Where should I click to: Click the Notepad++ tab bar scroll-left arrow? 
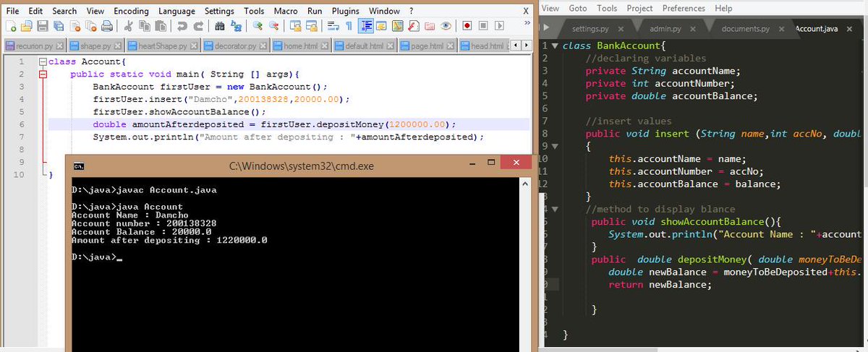[515, 46]
